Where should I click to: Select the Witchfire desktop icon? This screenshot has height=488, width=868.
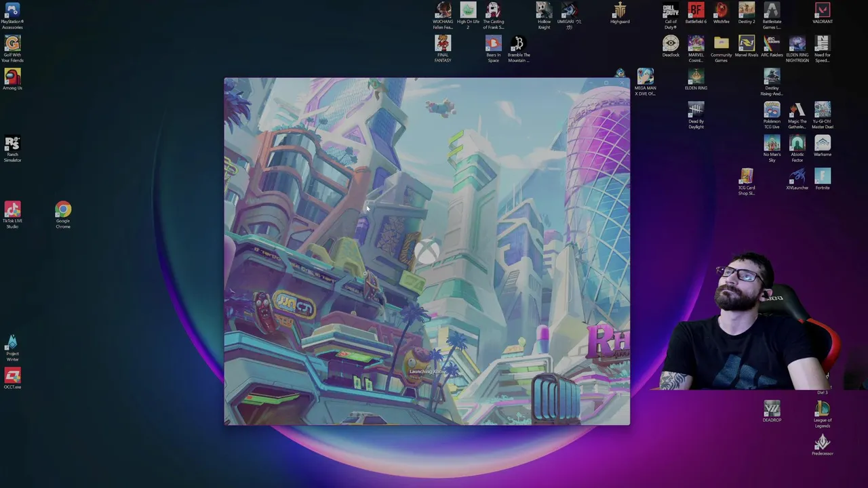(721, 14)
